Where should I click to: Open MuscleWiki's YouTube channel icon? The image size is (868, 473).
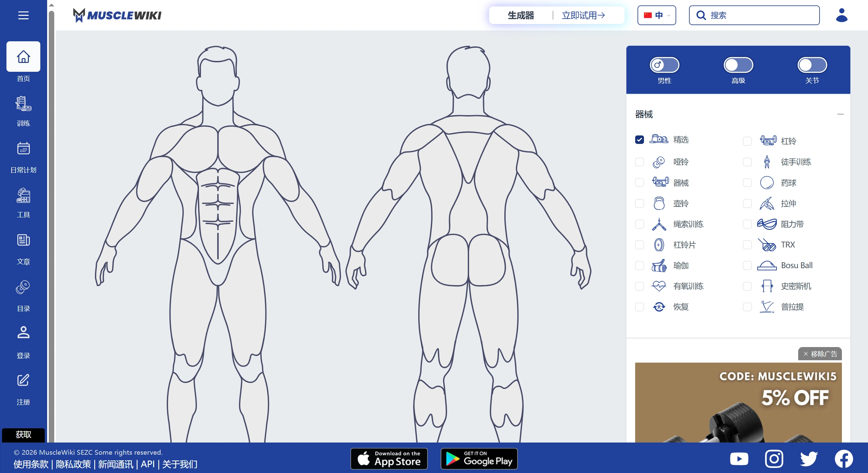pos(739,458)
